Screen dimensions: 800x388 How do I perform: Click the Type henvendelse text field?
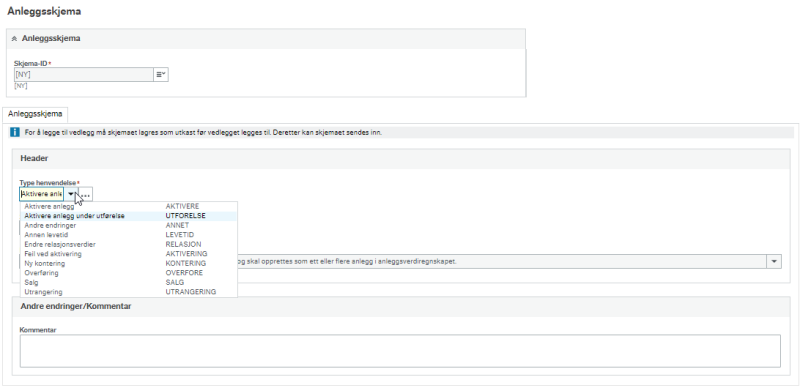pyautogui.click(x=41, y=194)
